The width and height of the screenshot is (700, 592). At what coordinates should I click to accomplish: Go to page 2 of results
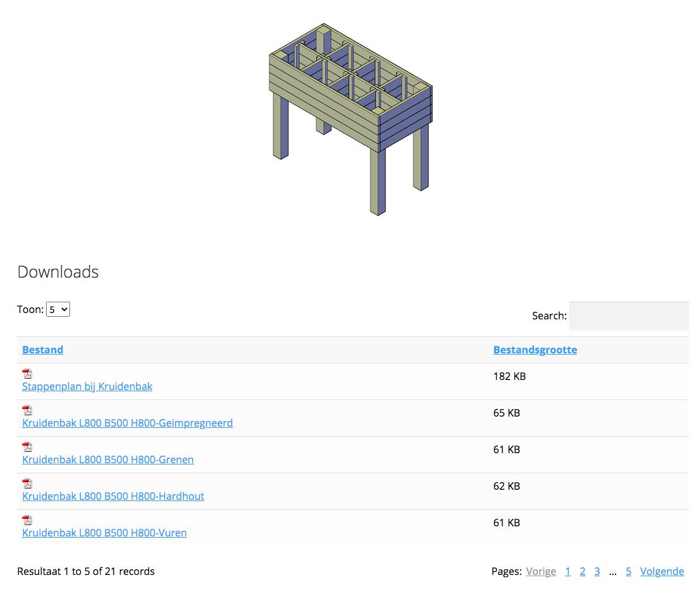pyautogui.click(x=582, y=571)
